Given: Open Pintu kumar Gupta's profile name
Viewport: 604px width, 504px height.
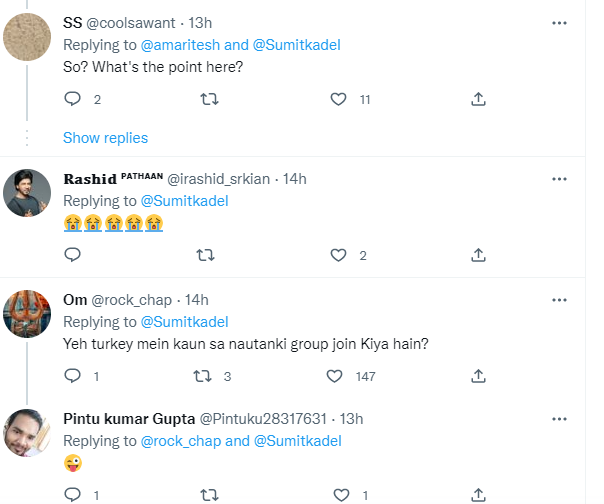Looking at the screenshot, I should point(130,418).
